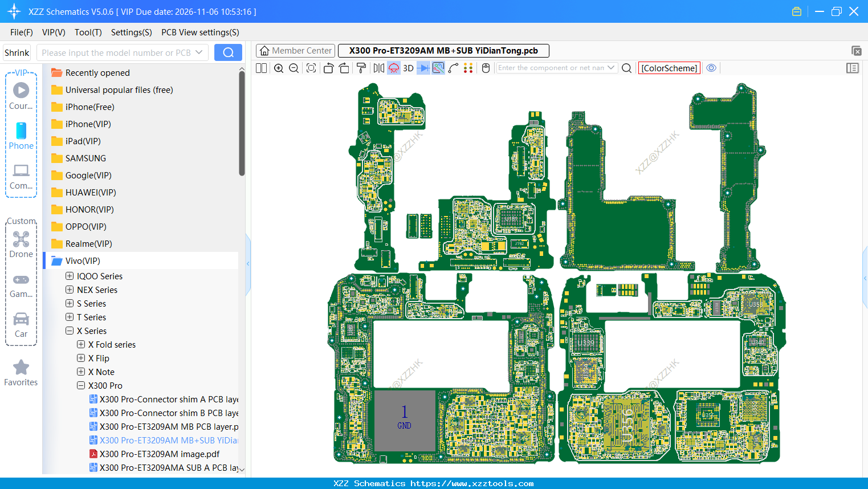The image size is (868, 489).
Task: Toggle the eye visibility icon
Action: (711, 68)
